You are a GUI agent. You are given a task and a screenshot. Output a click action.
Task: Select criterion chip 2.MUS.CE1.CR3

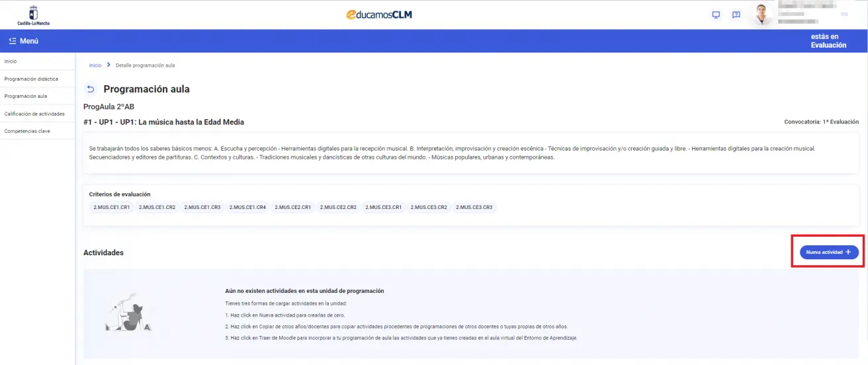202,208
